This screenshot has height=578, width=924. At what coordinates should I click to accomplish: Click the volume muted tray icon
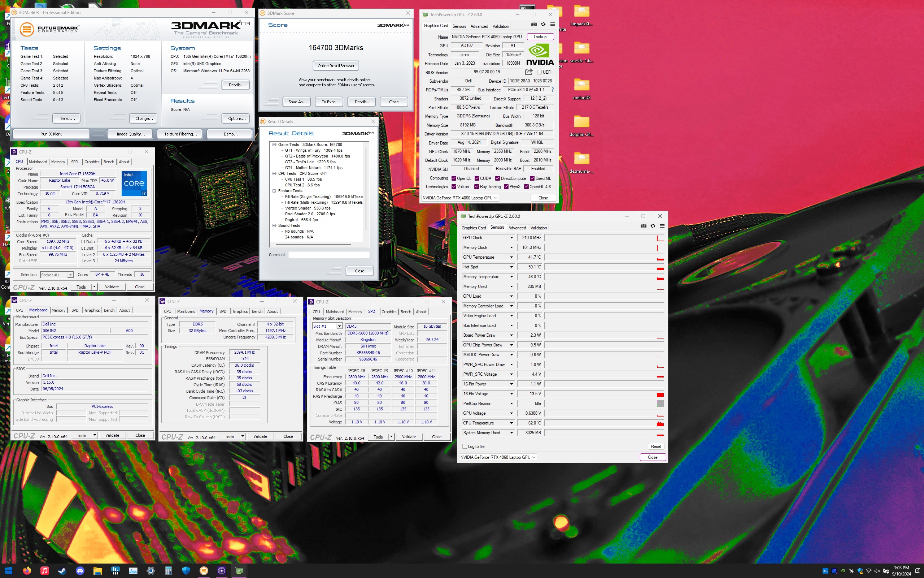click(877, 571)
